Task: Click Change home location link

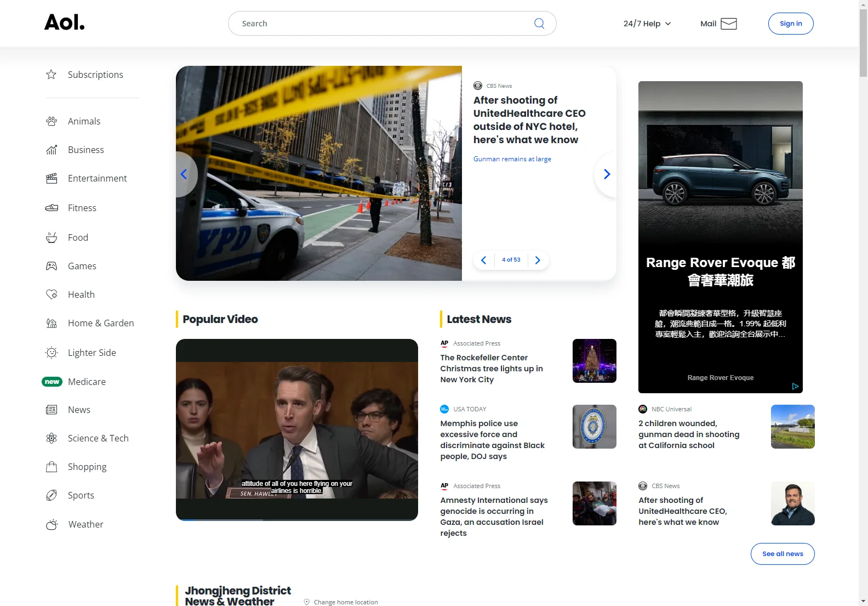Action: (x=346, y=602)
